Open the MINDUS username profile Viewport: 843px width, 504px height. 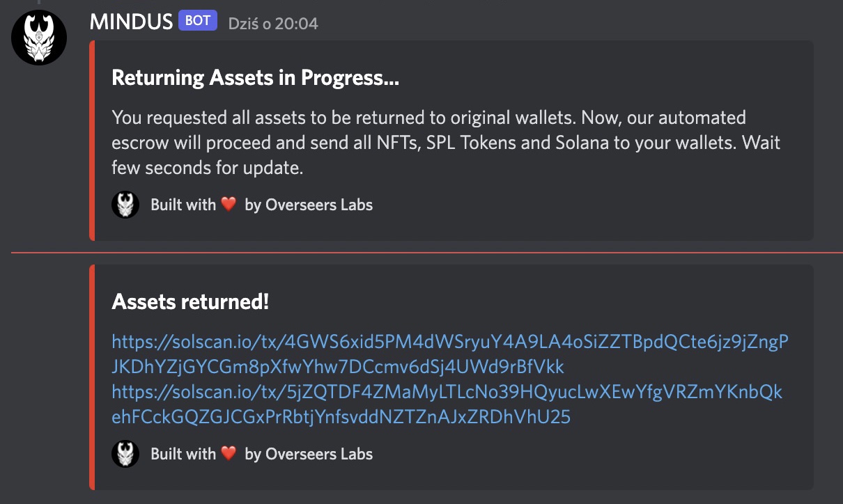[x=131, y=22]
